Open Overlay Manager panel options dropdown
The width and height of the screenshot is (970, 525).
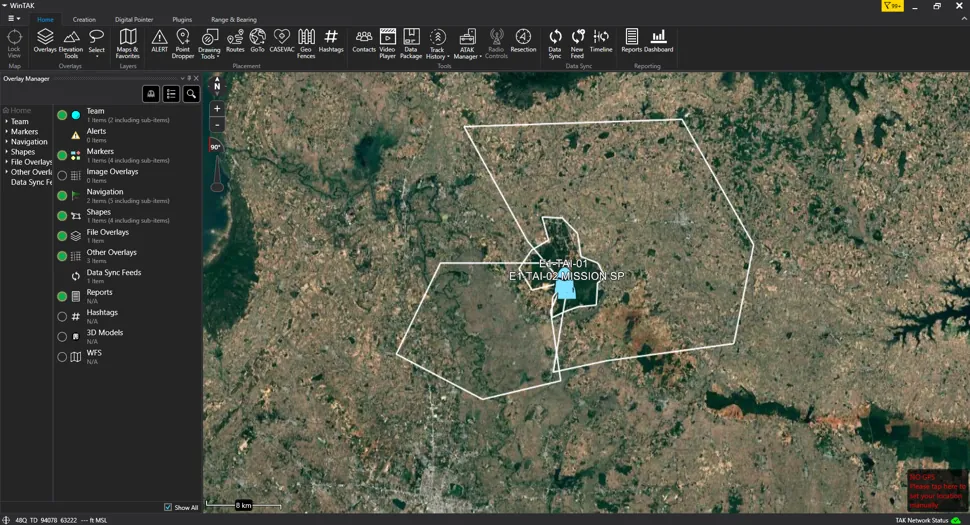pyautogui.click(x=182, y=79)
